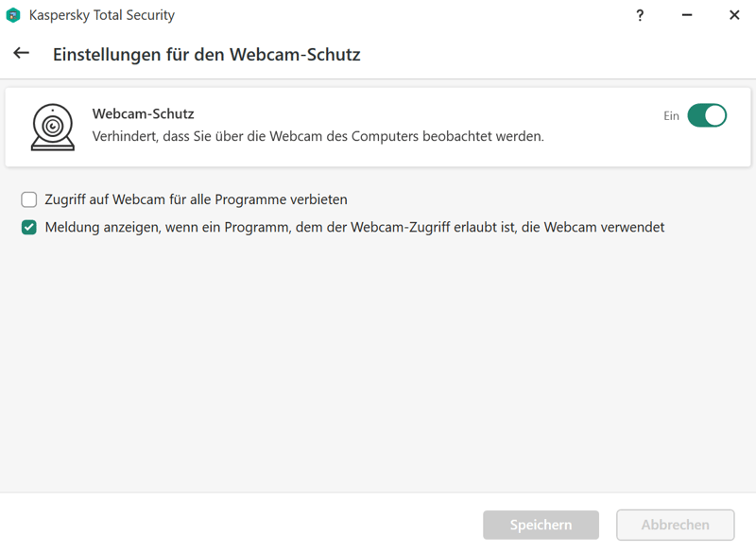
Task: Click the 'Verhindert, dass Sie über die Webcam' description
Action: [318, 136]
